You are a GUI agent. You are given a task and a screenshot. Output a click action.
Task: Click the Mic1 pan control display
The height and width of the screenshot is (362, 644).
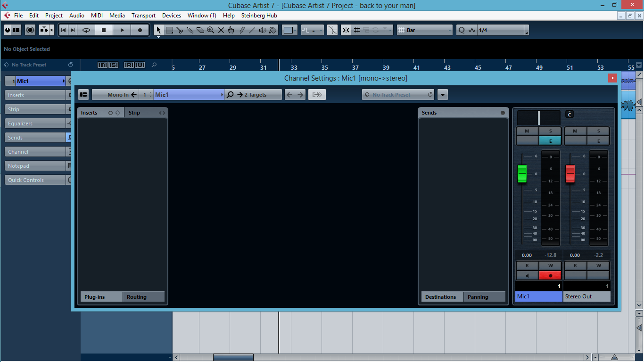coord(539,117)
